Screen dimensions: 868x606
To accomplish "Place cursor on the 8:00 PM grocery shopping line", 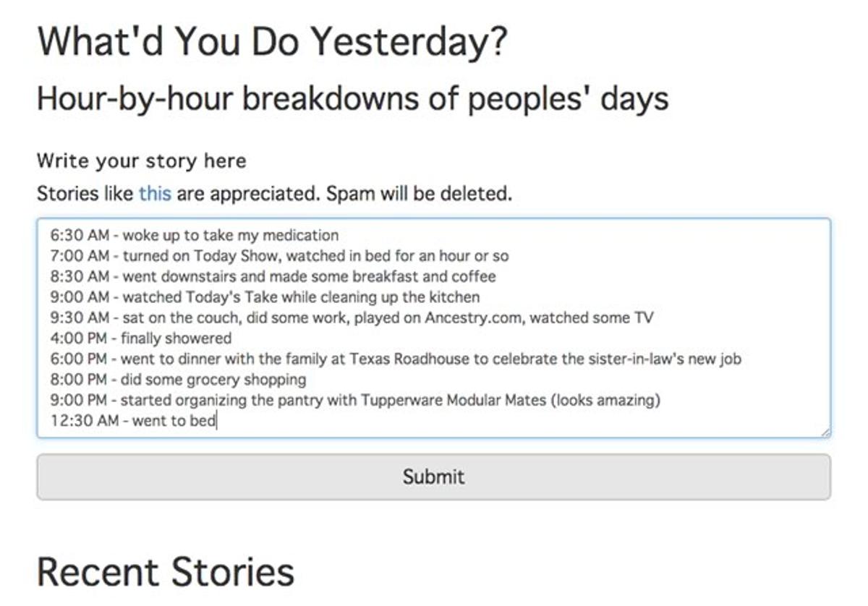I will 178,380.
